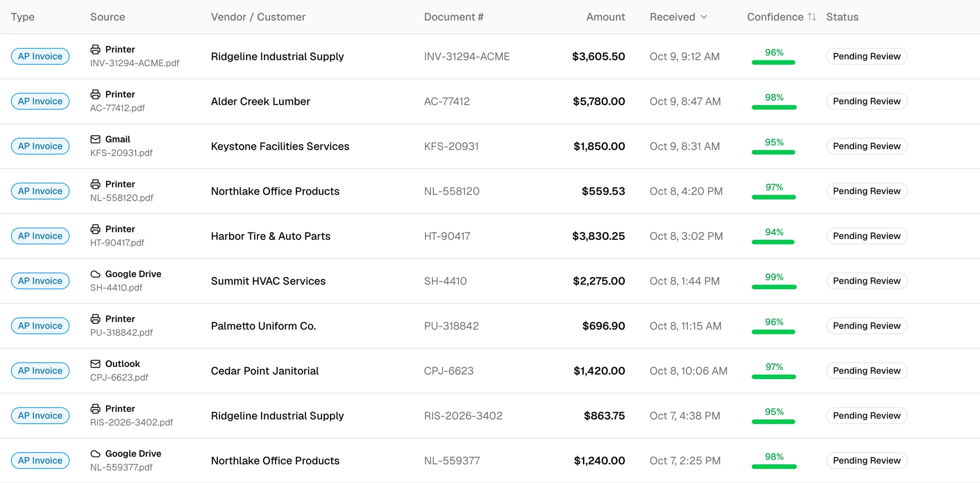Click the 98% confidence bar for Alder Creek Lumber
Screen dimensions: 980x483
pos(774,107)
